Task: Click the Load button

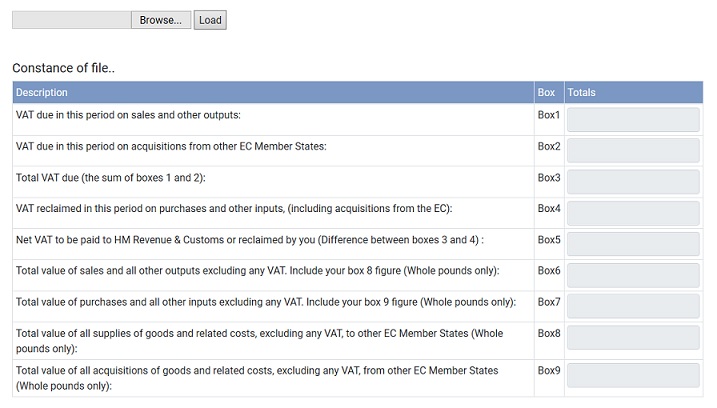Action: (x=210, y=20)
